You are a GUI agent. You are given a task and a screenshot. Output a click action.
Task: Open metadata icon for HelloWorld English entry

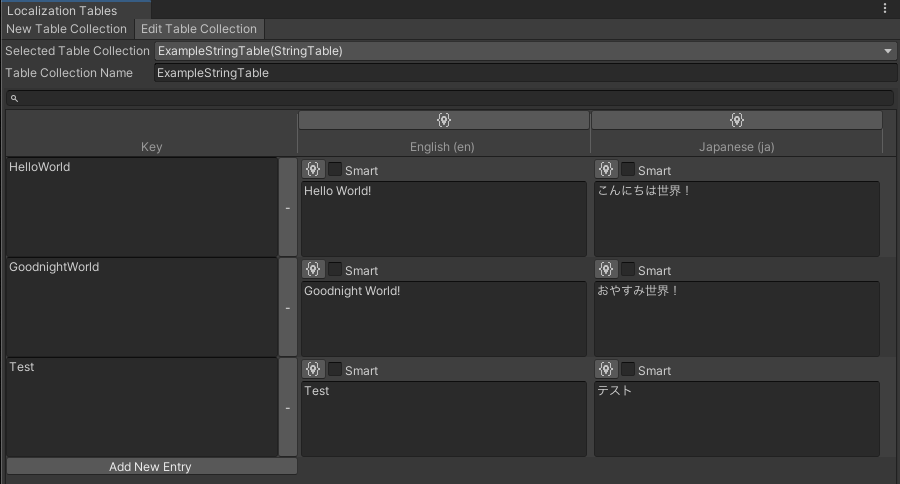(x=313, y=169)
